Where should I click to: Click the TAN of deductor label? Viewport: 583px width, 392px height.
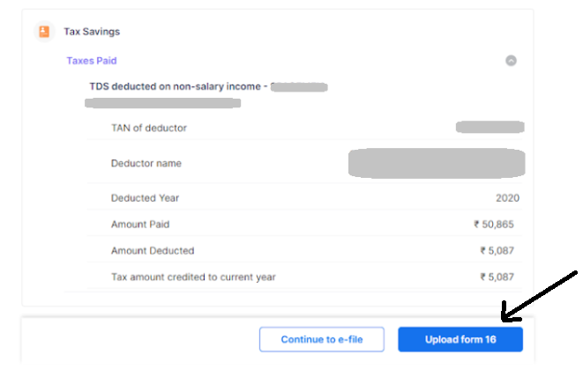pyautogui.click(x=149, y=128)
